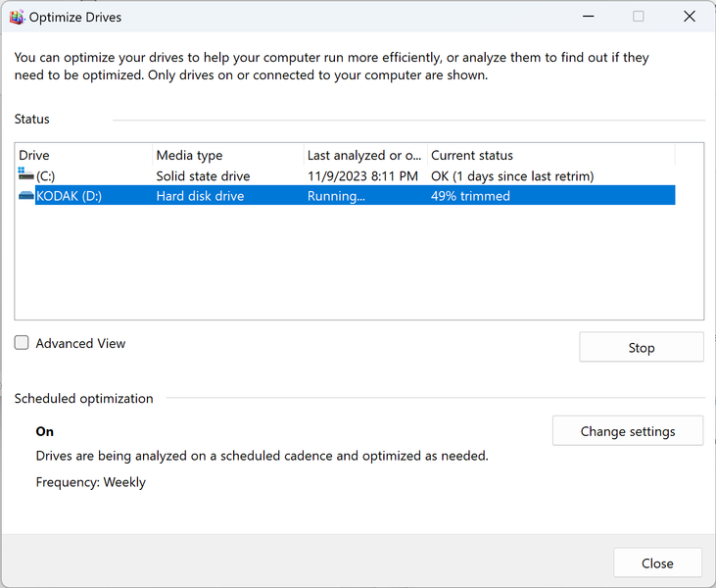Click the KODAK (D:) drive icon
716x588 pixels.
(x=25, y=196)
